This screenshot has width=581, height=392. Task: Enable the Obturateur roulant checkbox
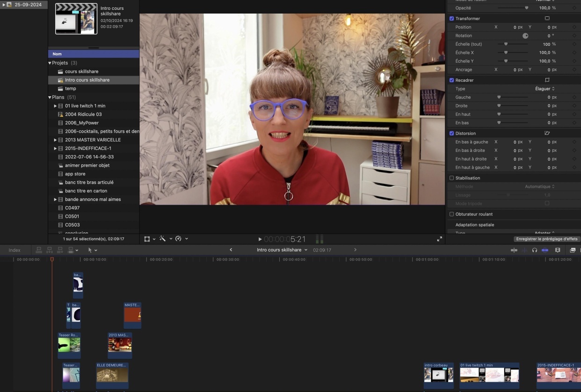[x=451, y=214]
